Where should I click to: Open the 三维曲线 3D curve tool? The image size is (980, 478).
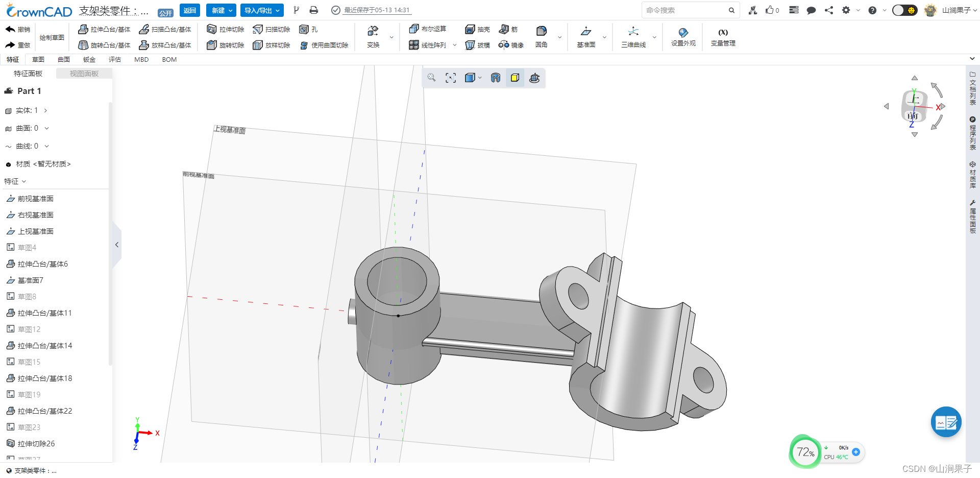633,37
